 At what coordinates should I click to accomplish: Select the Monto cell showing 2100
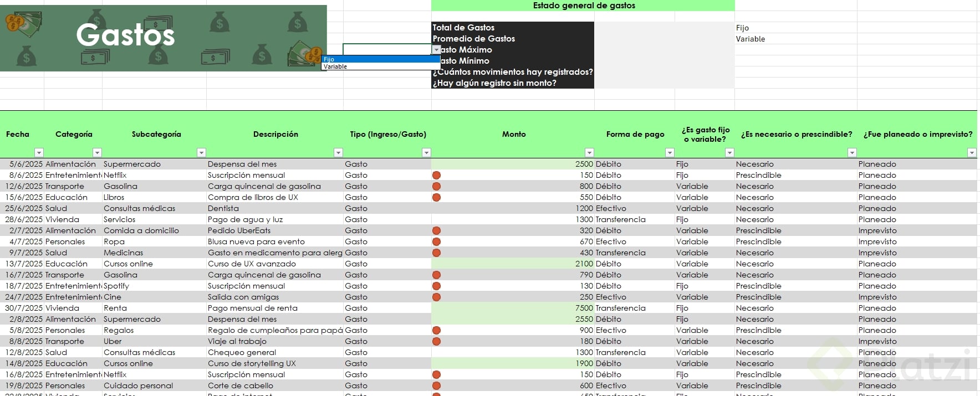tap(513, 264)
